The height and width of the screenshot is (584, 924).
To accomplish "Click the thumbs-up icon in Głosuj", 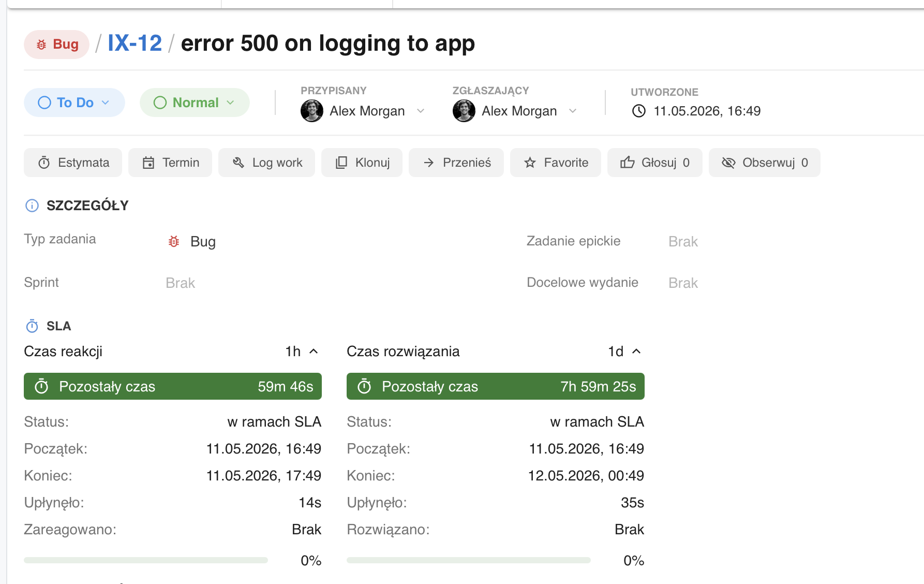I will pyautogui.click(x=628, y=163).
